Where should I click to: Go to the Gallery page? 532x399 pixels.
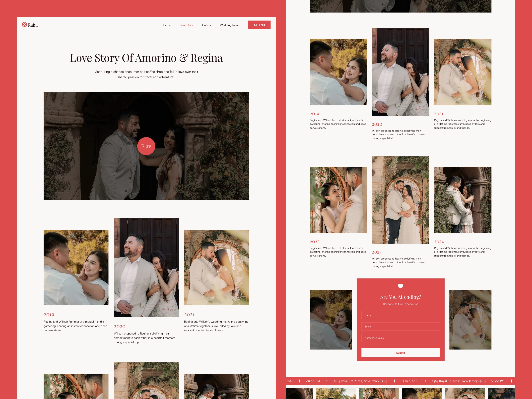pyautogui.click(x=206, y=25)
